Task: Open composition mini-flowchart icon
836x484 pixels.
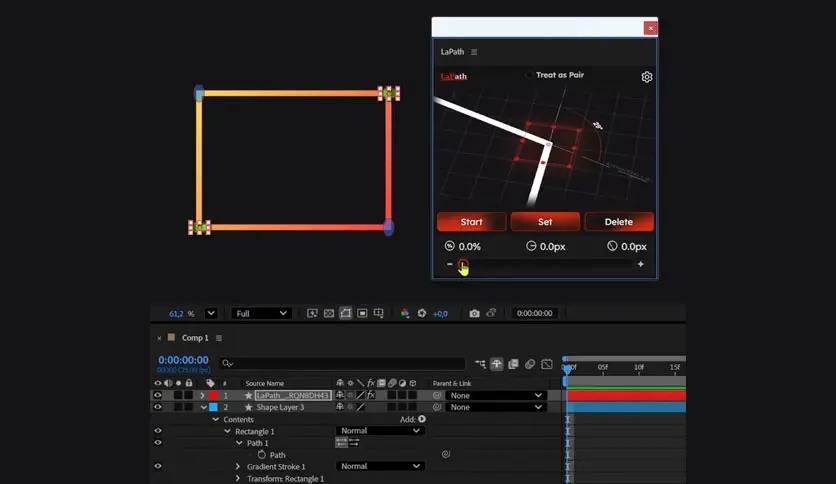Action: coord(480,364)
